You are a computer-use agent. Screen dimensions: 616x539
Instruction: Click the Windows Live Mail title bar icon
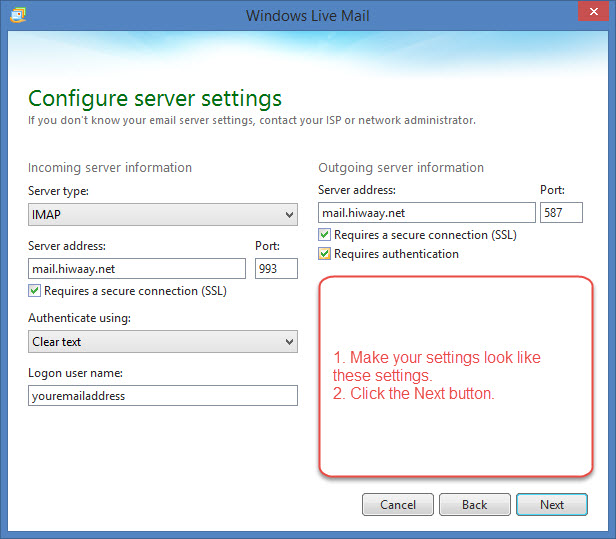(18, 15)
